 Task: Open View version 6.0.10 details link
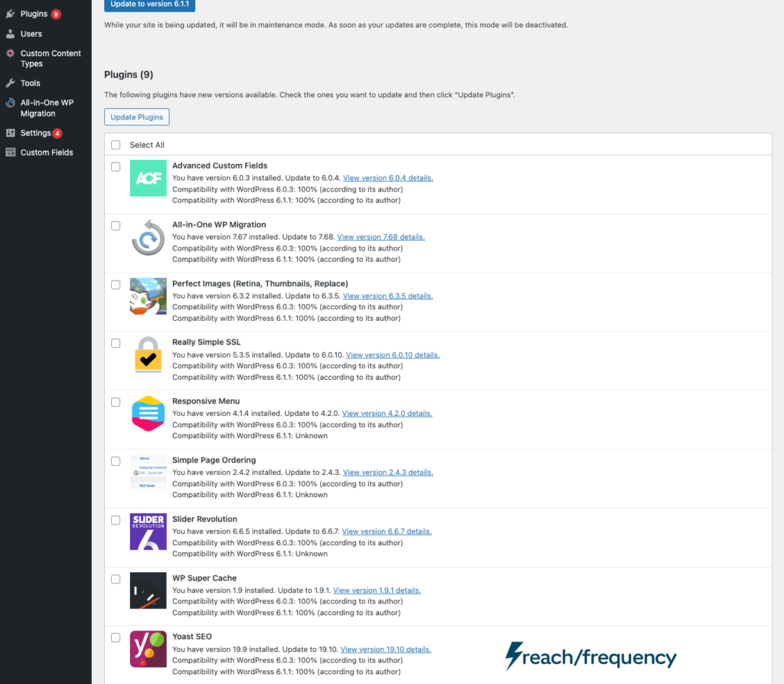[393, 355]
